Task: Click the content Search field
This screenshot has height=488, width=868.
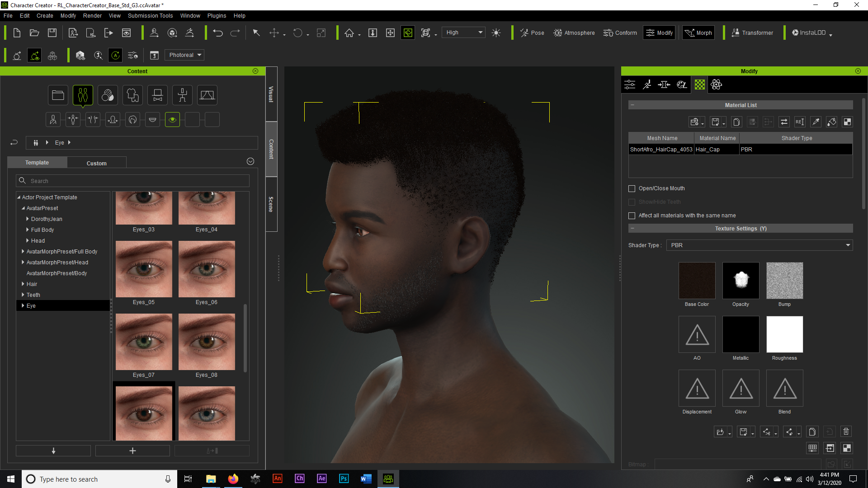Action: [132, 181]
